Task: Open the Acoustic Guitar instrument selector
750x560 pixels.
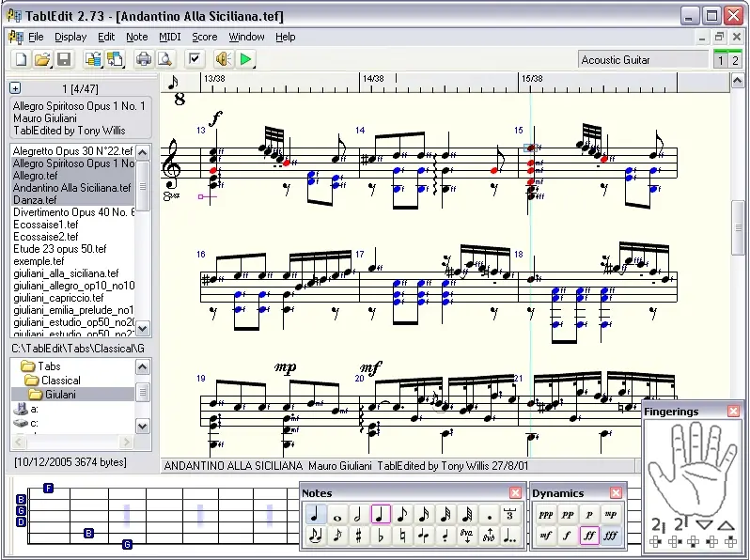Action: (x=643, y=60)
